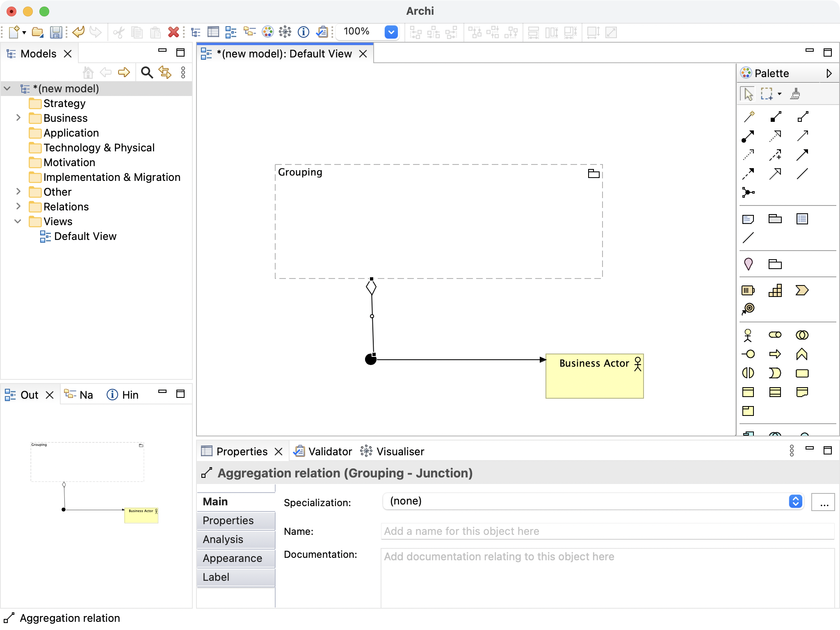Click the red Delete icon in toolbar

[x=173, y=32]
